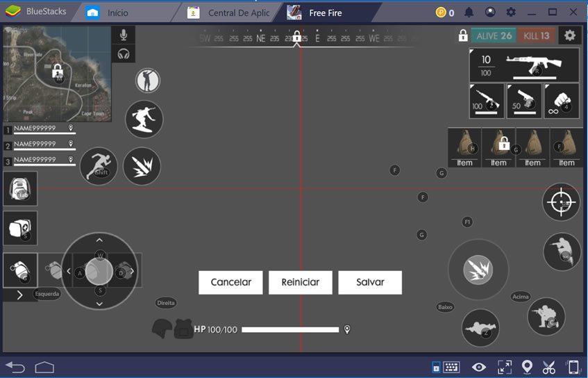The height and width of the screenshot is (378, 588).
Task: Select the AK rifle weapon slot
Action: (524, 65)
